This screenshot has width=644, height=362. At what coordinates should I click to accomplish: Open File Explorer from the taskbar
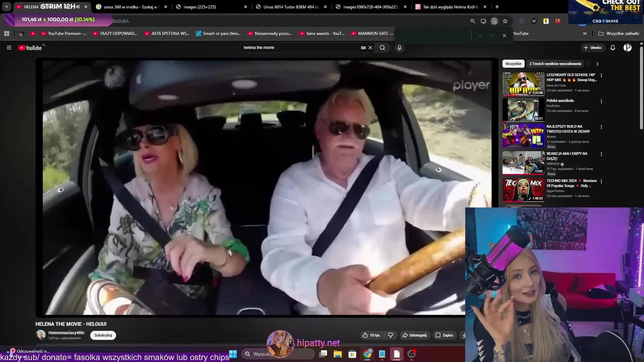click(x=338, y=354)
